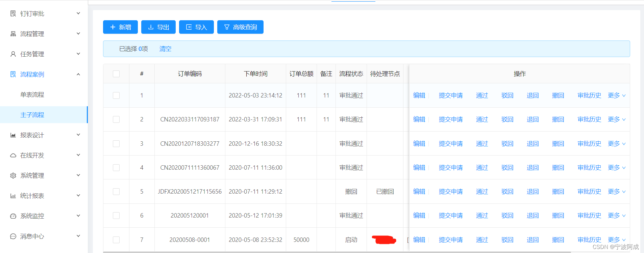This screenshot has width=644, height=253.
Task: Select the 主子流程 submenu item
Action: [x=44, y=115]
